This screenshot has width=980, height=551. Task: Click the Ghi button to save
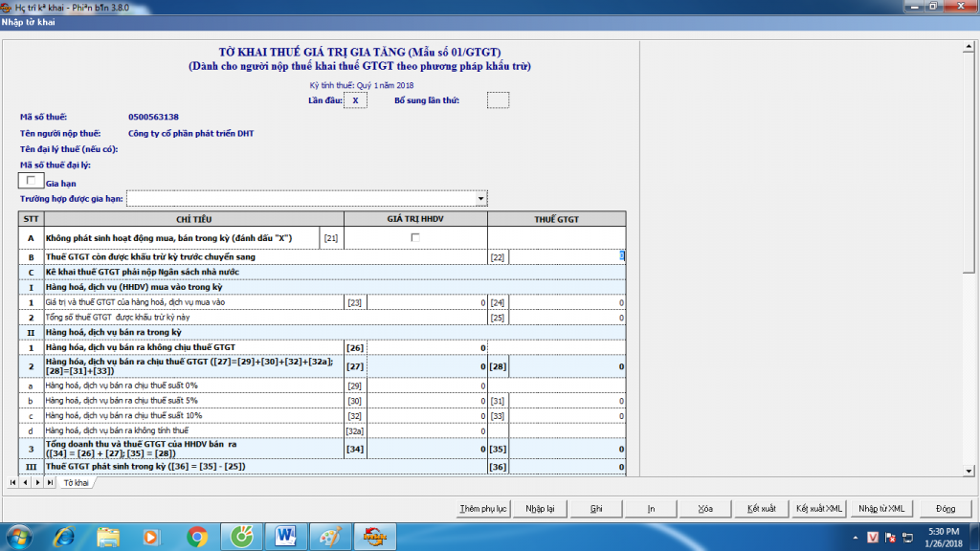[x=596, y=508]
